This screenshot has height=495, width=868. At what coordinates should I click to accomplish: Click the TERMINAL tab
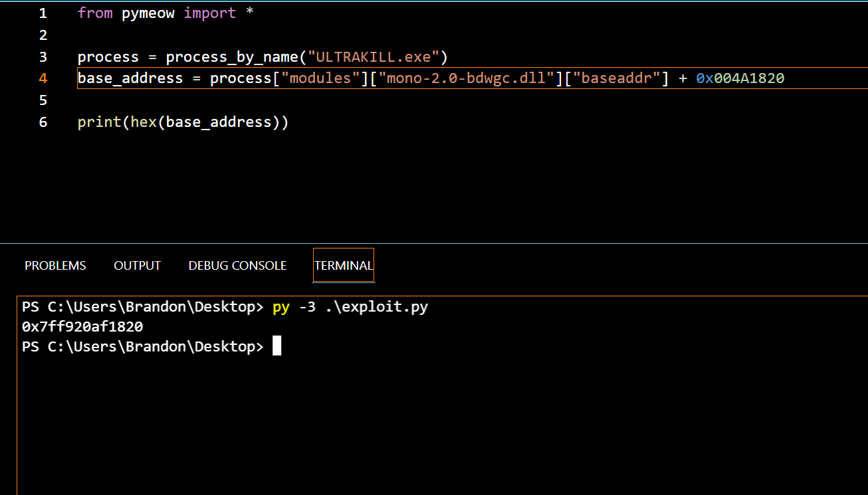(x=344, y=266)
